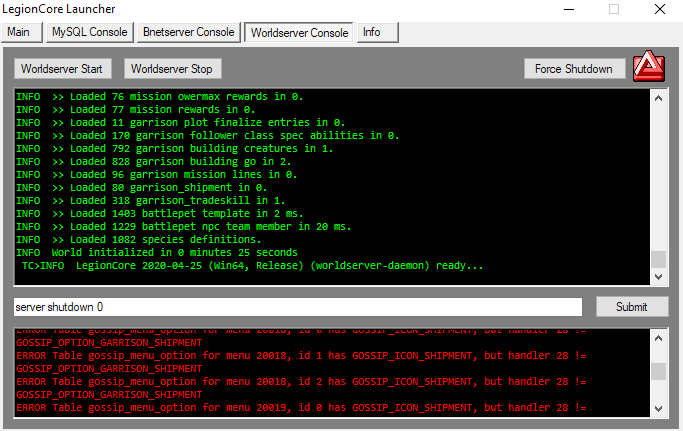Image resolution: width=683 pixels, height=431 pixels.
Task: Click the Force Shutdown button
Action: pos(574,69)
